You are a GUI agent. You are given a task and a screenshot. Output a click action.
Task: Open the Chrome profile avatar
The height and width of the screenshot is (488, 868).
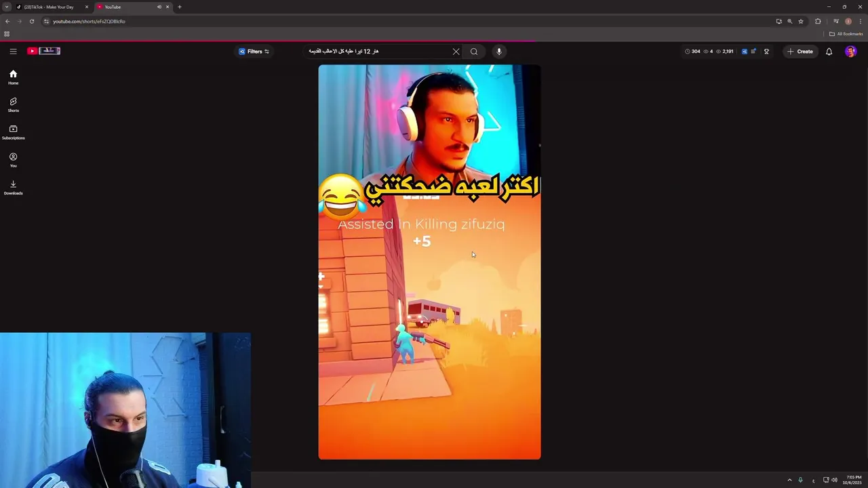click(848, 21)
